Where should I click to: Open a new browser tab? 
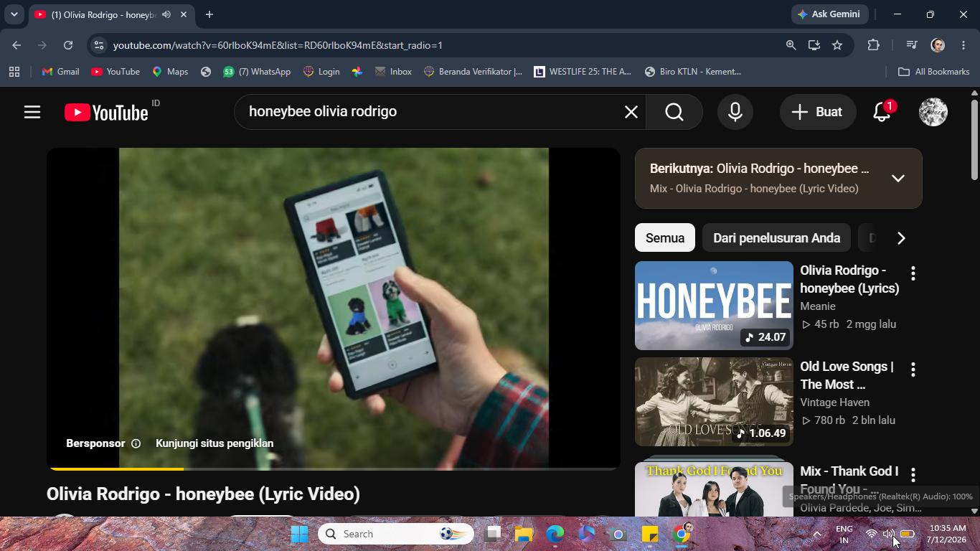[x=209, y=14]
